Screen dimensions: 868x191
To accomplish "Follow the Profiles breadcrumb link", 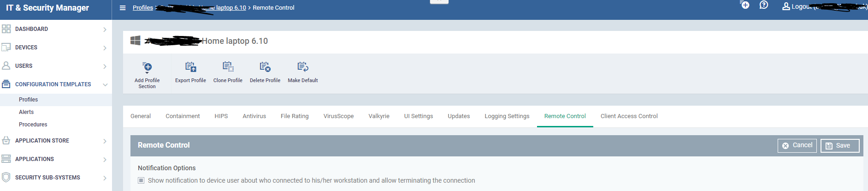I will pos(143,8).
